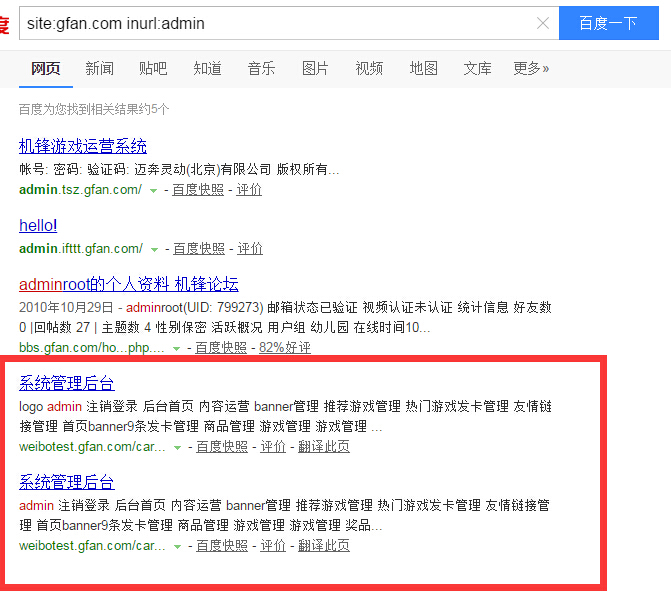Click the 百度一下 search button
The image size is (671, 611).
tap(609, 23)
